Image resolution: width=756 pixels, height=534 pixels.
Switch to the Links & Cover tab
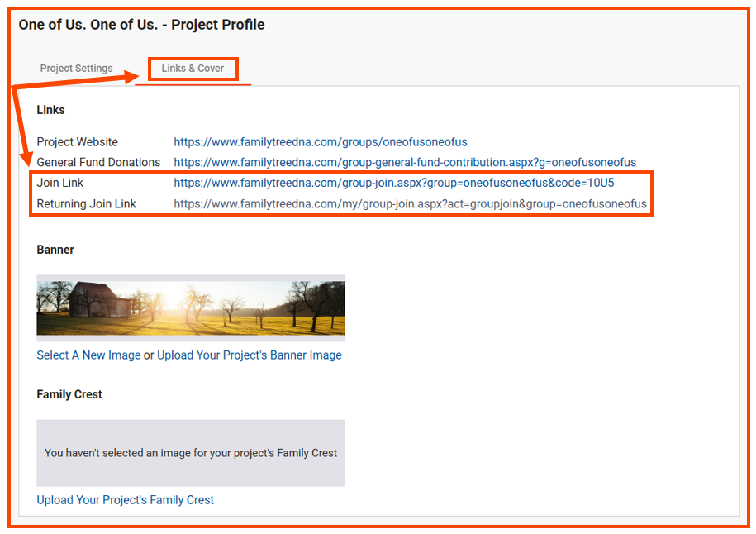(x=193, y=69)
